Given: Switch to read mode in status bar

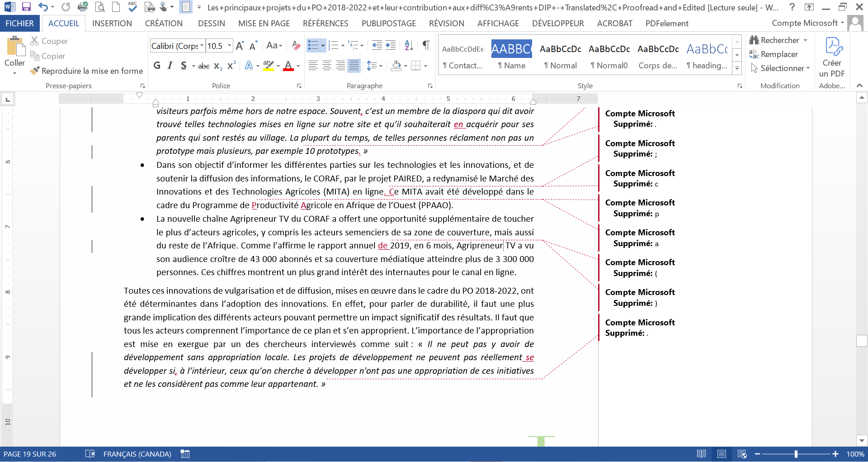Looking at the screenshot, I should [x=701, y=454].
